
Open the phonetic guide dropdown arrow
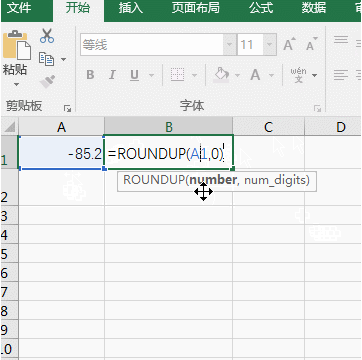tap(314, 76)
